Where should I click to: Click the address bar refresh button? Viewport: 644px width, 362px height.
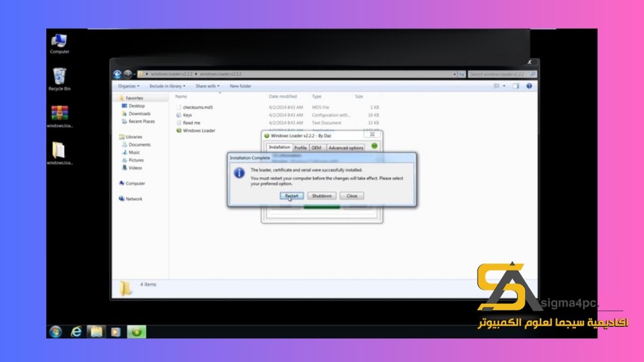[461, 74]
